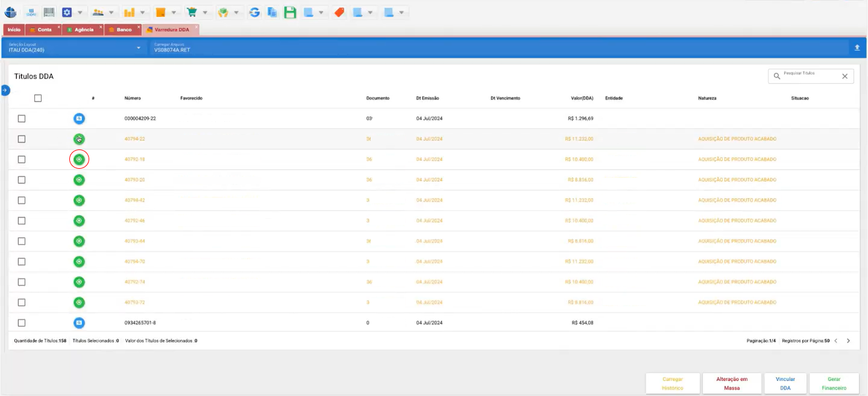Viewport: 868px width, 396px height.
Task: Select checkbox of row 40792-18
Action: (x=22, y=160)
